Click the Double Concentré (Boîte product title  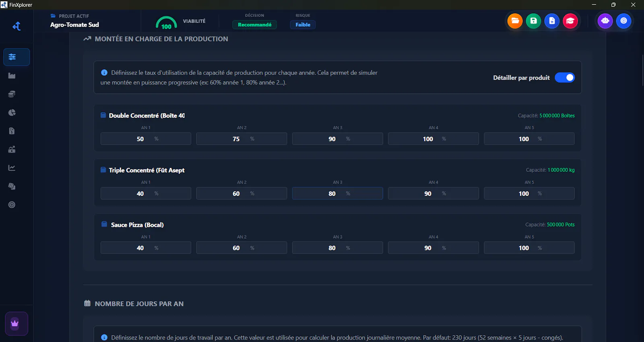147,115
